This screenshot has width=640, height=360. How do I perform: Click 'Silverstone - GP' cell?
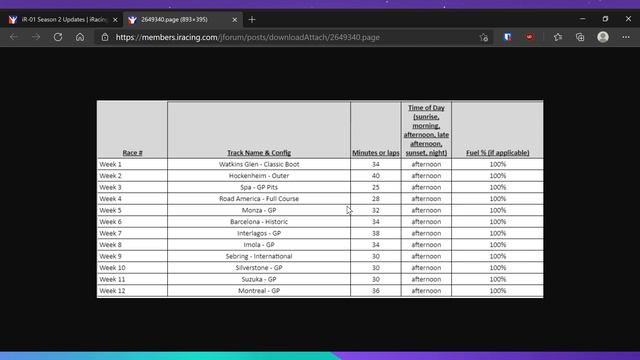click(x=259, y=267)
